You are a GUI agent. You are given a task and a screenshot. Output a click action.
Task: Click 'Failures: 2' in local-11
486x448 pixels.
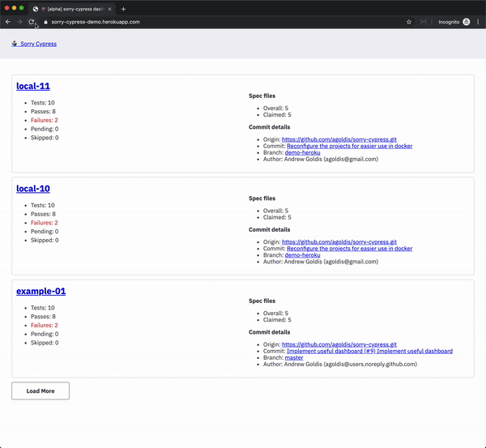point(45,120)
